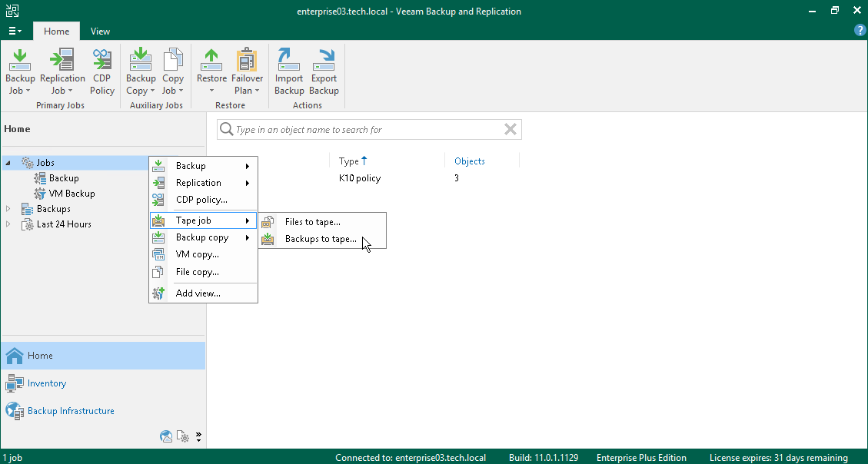Select Add view... in context menu

point(203,293)
